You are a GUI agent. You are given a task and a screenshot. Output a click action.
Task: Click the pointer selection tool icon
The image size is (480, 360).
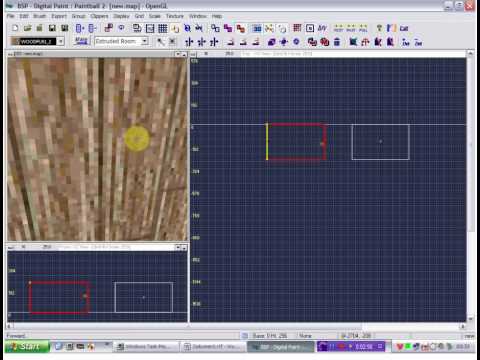(161, 42)
